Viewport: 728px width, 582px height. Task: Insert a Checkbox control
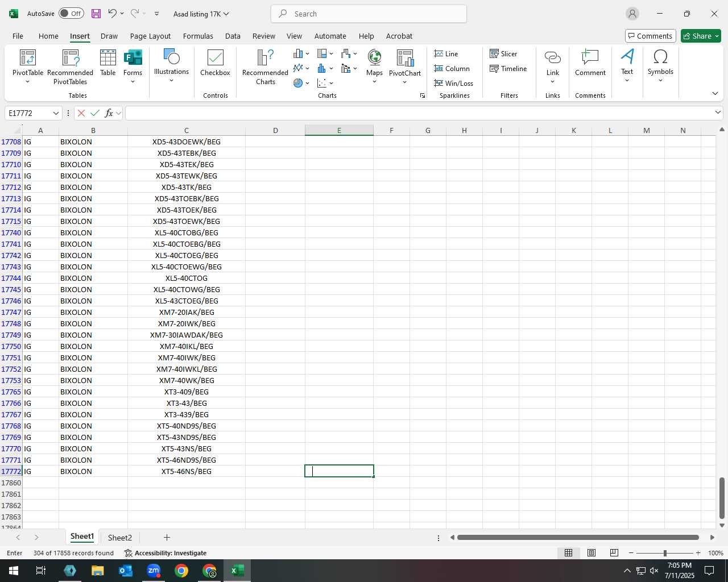(215, 63)
